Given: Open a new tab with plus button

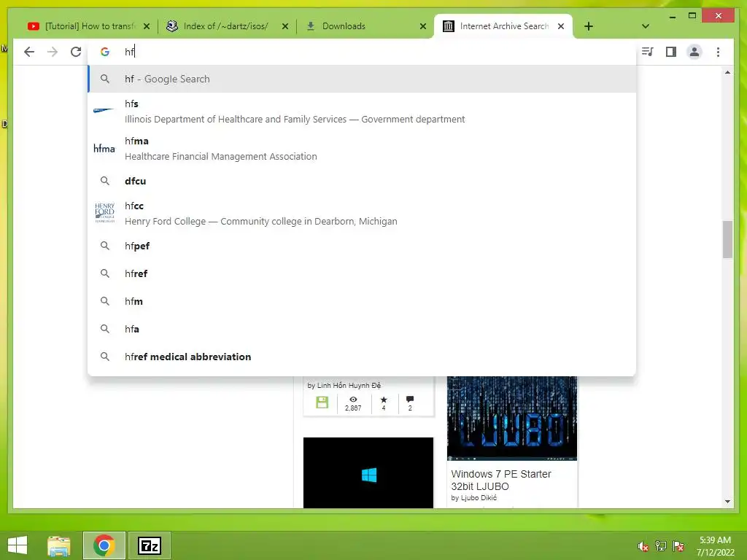Looking at the screenshot, I should [589, 26].
